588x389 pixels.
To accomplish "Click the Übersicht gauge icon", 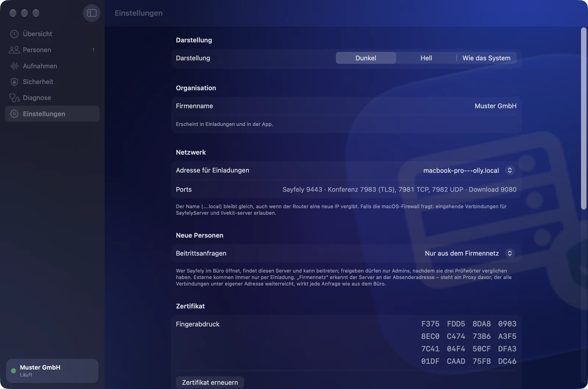I will click(14, 34).
